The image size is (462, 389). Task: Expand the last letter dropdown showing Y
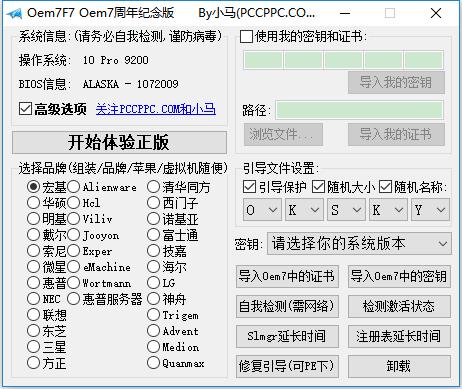pyautogui.click(x=430, y=210)
